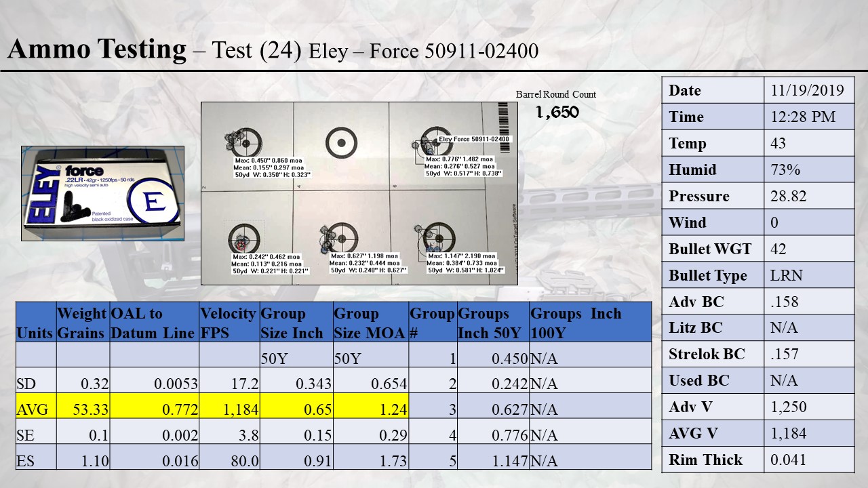
Task: Click the Litz BC row label
Action: tap(695, 327)
